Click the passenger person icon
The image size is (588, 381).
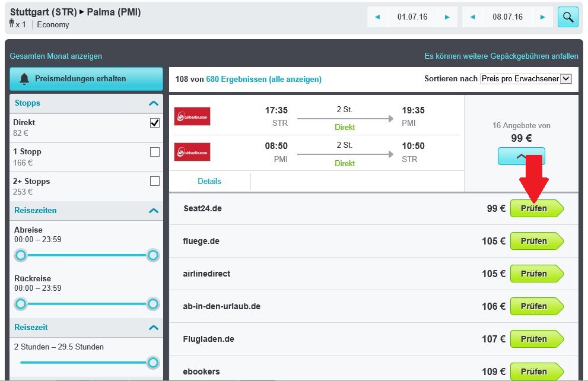[12, 24]
